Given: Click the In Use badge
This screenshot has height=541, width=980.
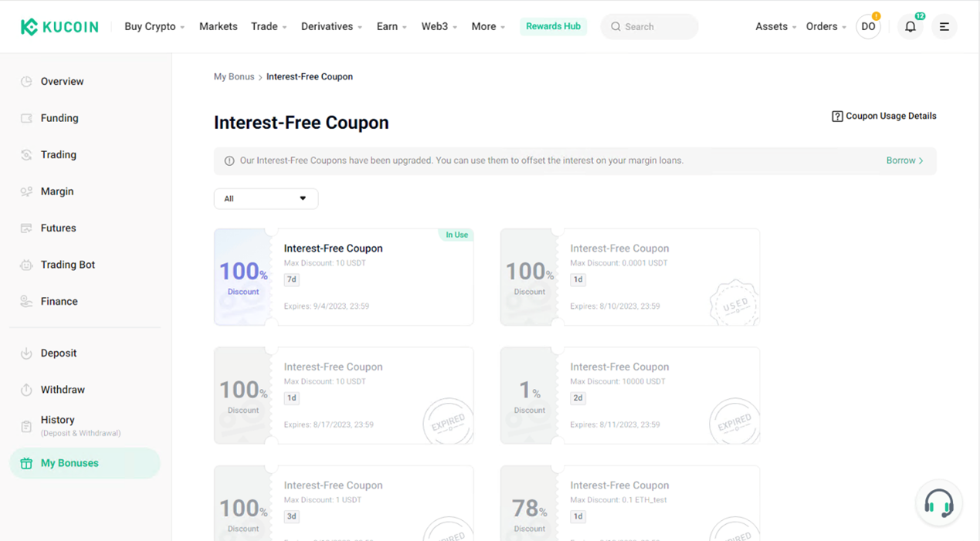Looking at the screenshot, I should pyautogui.click(x=456, y=235).
